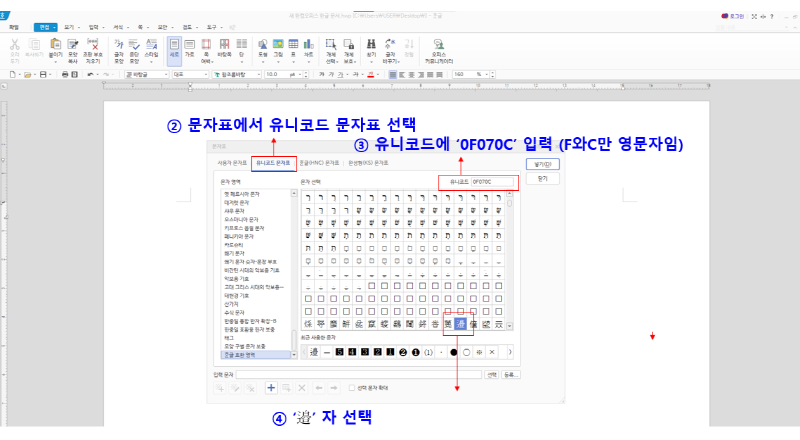Click the Style (스타일) icon

pos(152,44)
